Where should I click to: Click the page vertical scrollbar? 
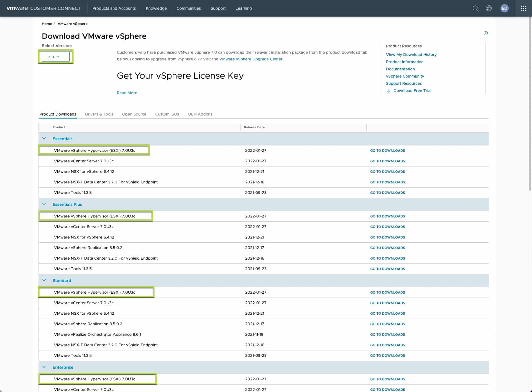pos(530,104)
